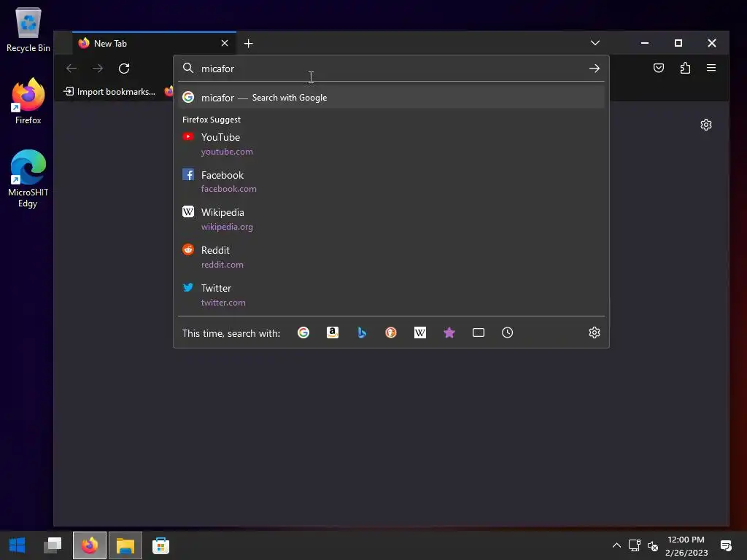Close the New Tab tab
The height and width of the screenshot is (560, 747).
click(x=225, y=43)
